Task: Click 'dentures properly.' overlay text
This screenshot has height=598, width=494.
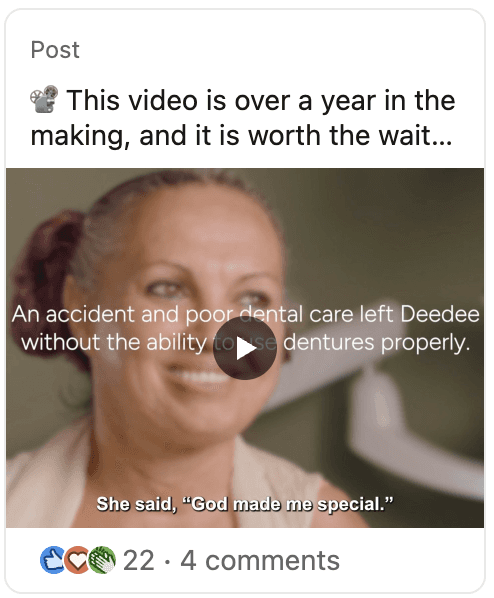Action: (377, 342)
